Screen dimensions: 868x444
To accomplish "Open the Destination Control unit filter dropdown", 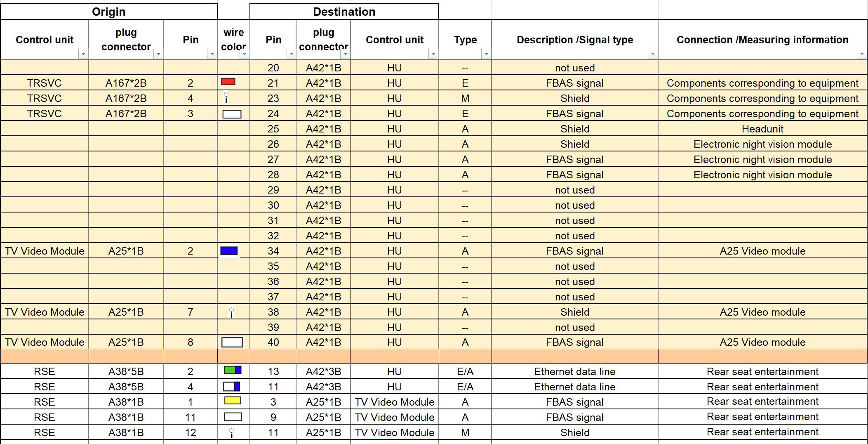I will coord(433,54).
